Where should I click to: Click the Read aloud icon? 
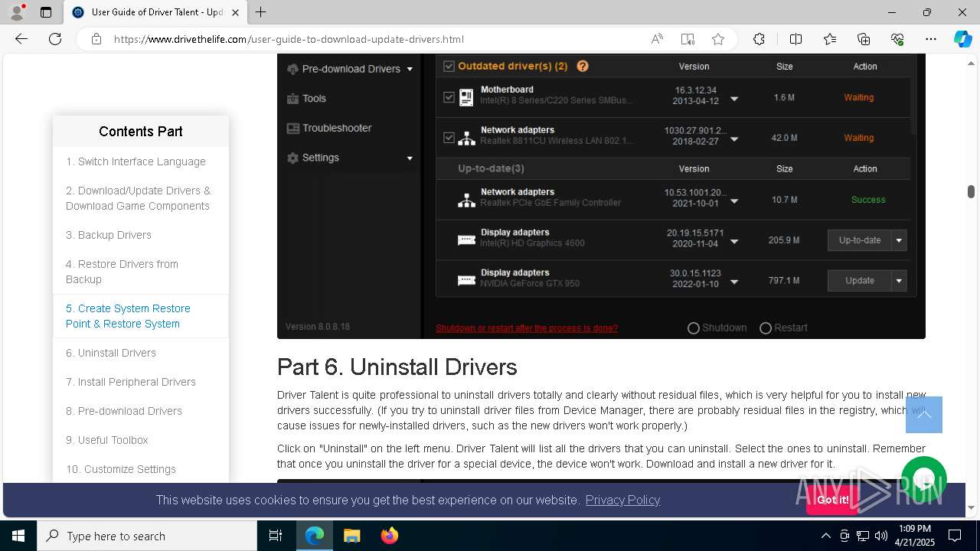pyautogui.click(x=657, y=39)
